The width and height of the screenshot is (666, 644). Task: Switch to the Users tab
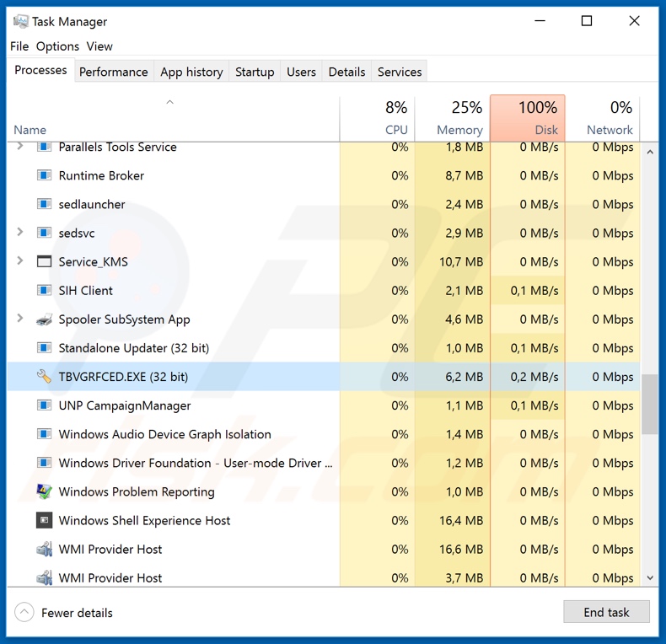(301, 72)
